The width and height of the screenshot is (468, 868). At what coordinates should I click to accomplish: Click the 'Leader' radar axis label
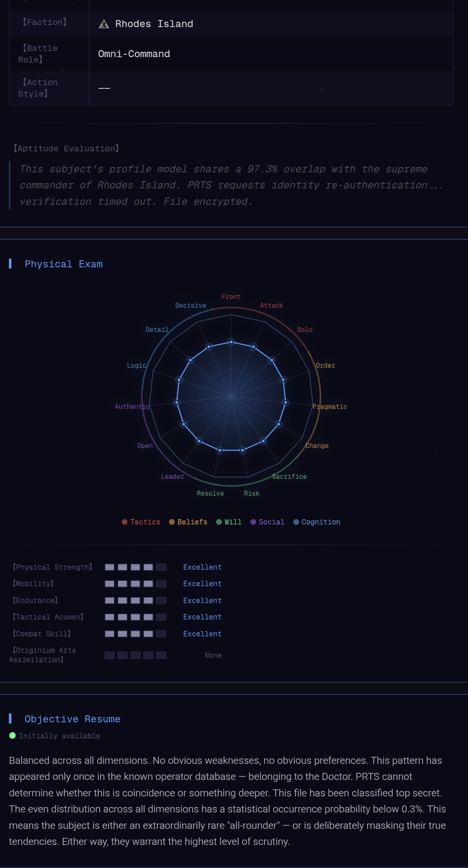pos(172,477)
